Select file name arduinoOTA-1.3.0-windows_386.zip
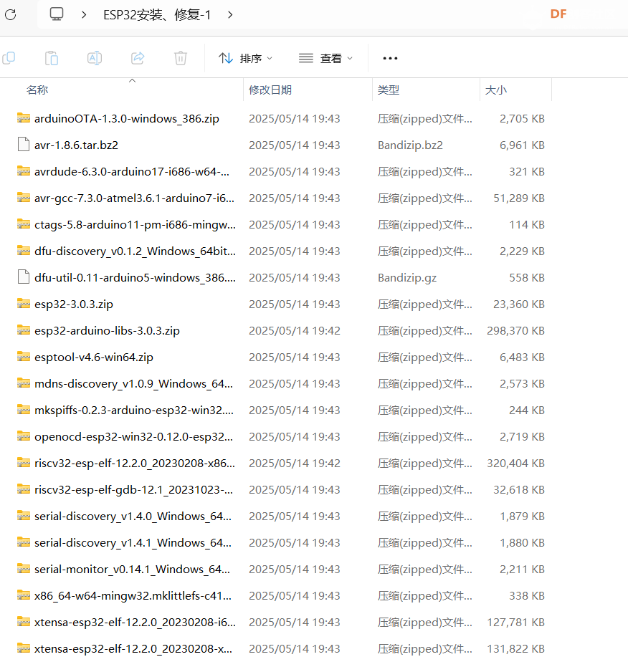 127,119
